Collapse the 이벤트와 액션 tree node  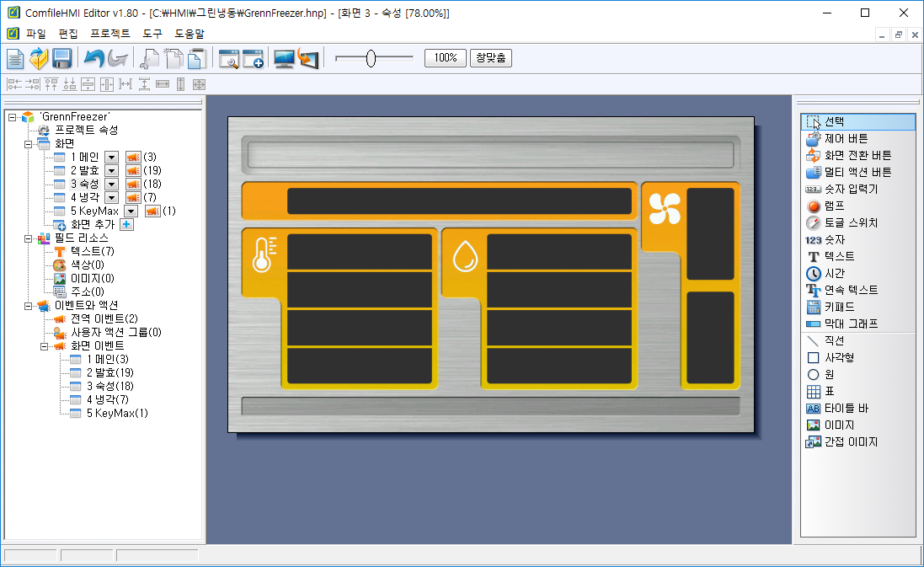coord(29,305)
